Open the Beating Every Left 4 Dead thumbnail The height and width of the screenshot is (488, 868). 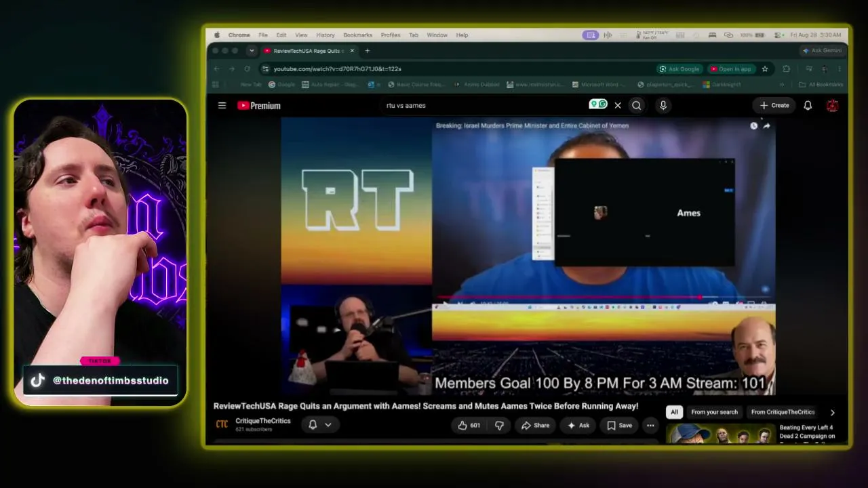720,433
